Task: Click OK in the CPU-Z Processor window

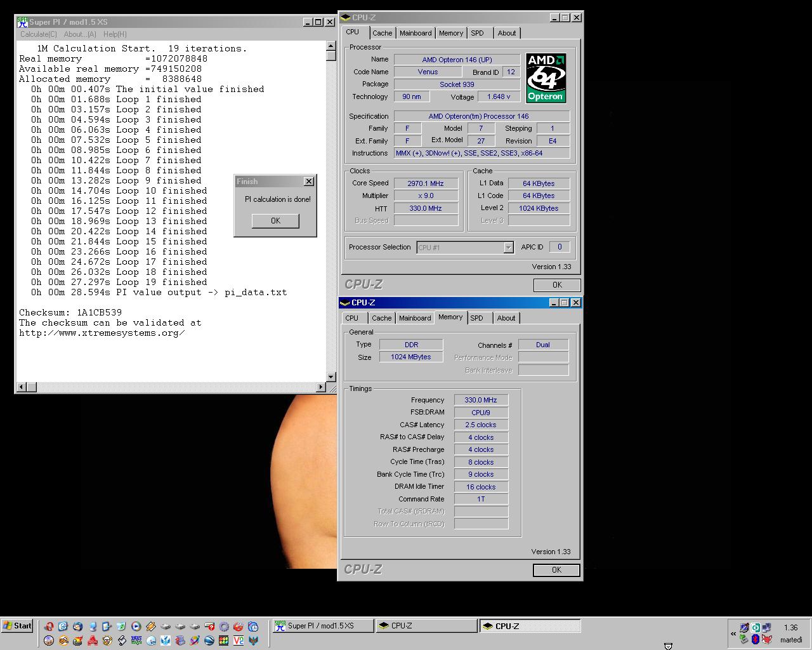Action: (557, 285)
